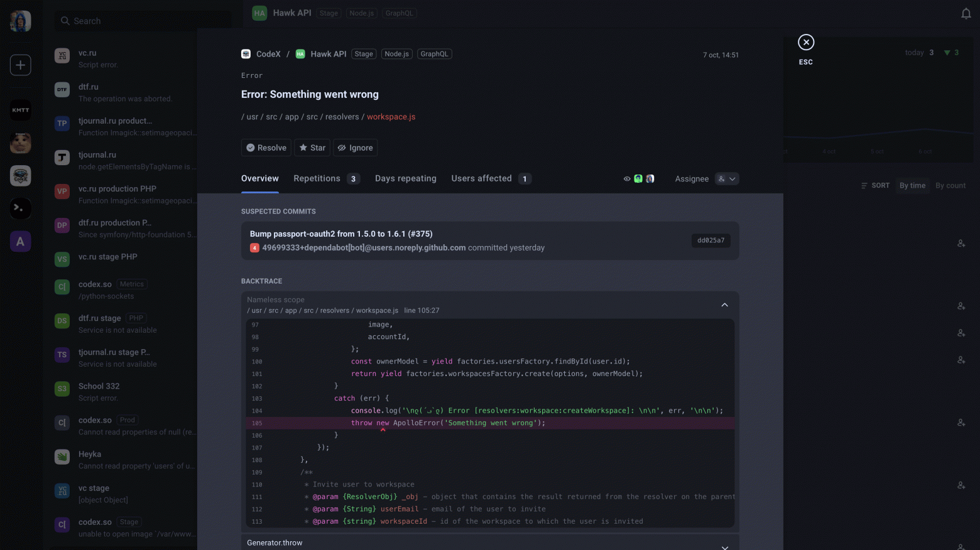Expand the Generator.throw backtrace frame
Viewport: 980px width, 550px height.
tap(724, 547)
